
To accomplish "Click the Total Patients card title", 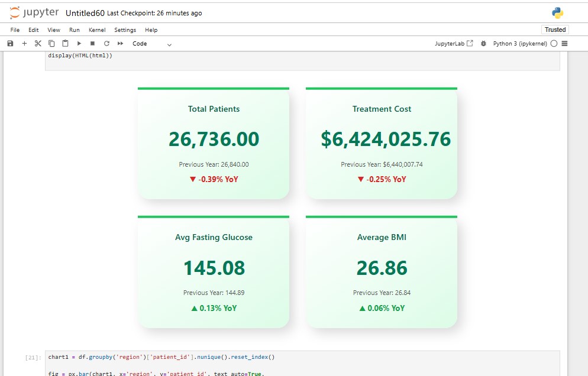I will click(214, 109).
